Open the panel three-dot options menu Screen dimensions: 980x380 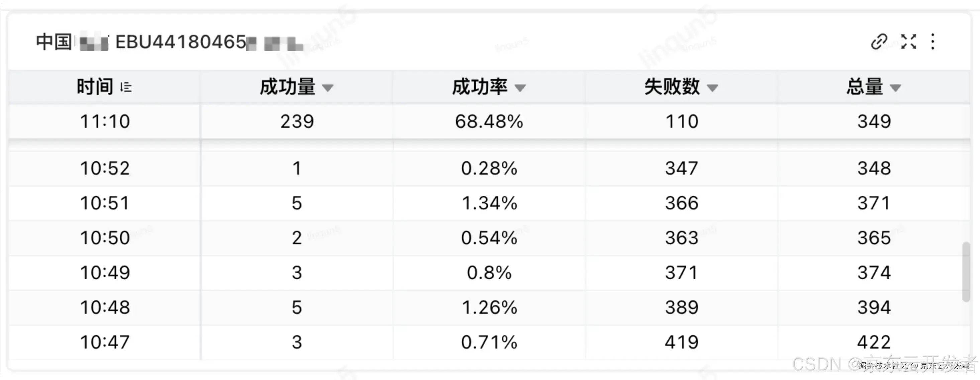pos(933,42)
